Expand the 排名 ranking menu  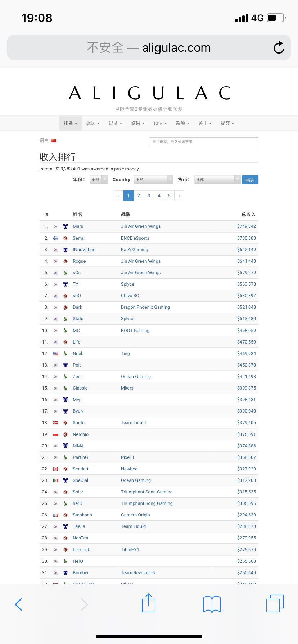click(x=71, y=123)
